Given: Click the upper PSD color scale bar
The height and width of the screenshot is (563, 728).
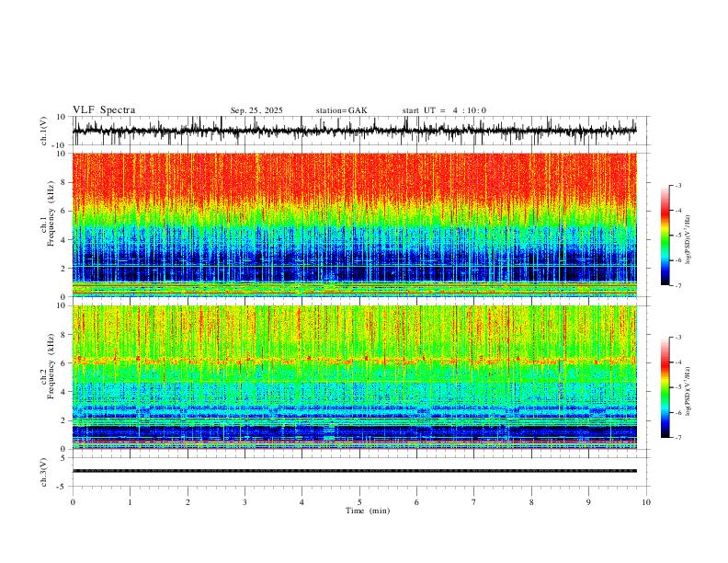Looking at the screenshot, I should click(665, 236).
